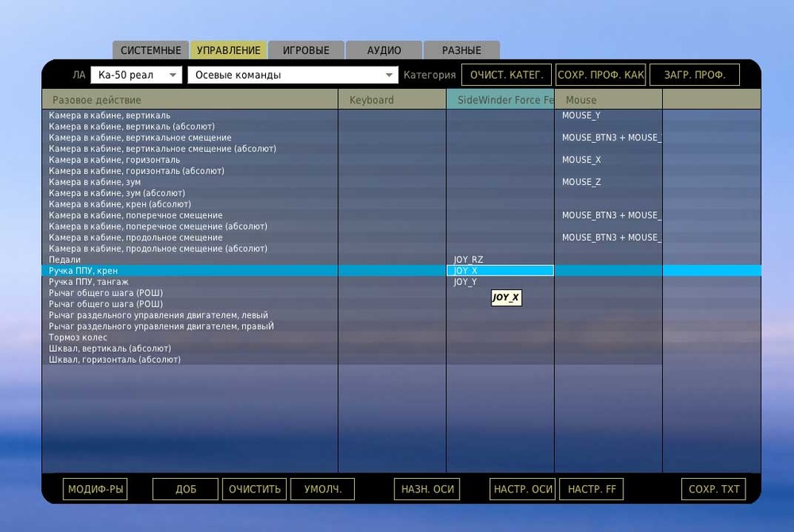The image size is (794, 532).
Task: Click the Keyboard column header
Action: pos(392,100)
